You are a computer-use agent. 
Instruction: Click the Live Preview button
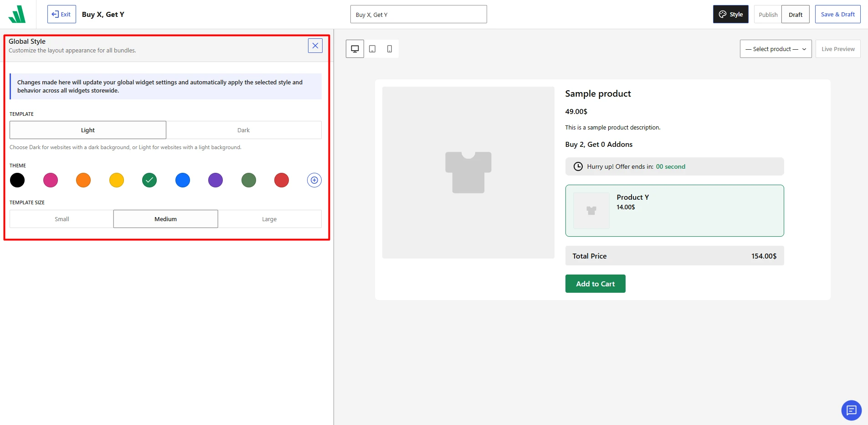click(838, 49)
